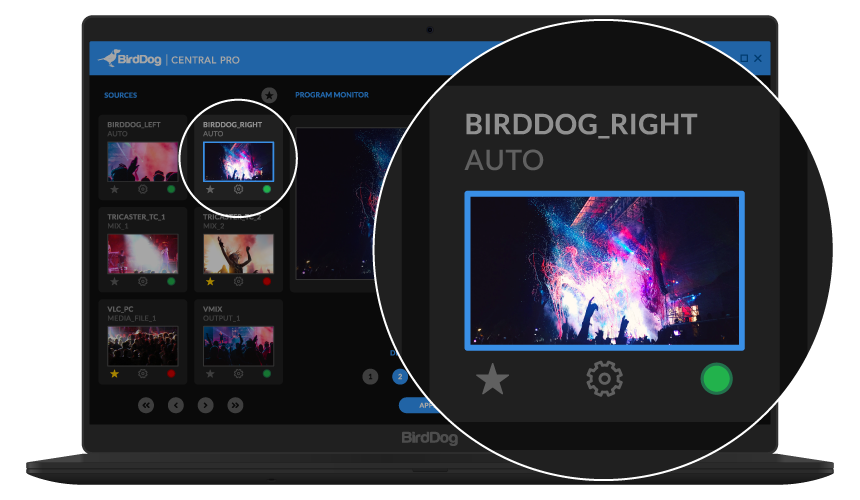Select the TRICASTER_TC_1 MIX_1 thumbnail
The image size is (860, 500).
point(143,254)
